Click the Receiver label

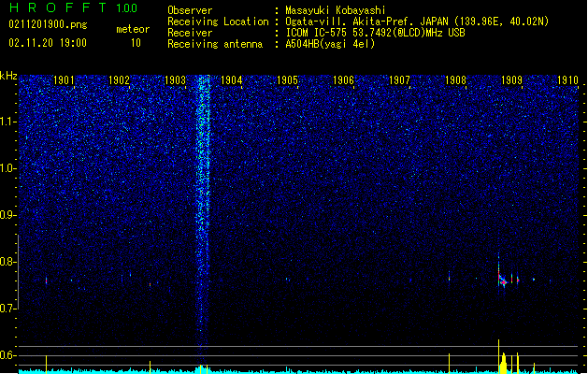pyautogui.click(x=190, y=33)
